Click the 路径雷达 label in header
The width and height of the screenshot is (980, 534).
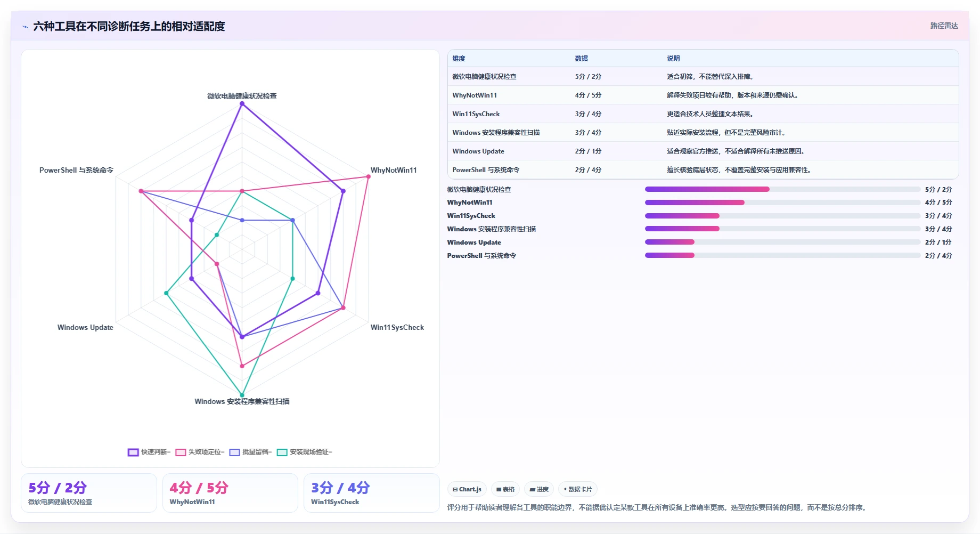coord(944,26)
